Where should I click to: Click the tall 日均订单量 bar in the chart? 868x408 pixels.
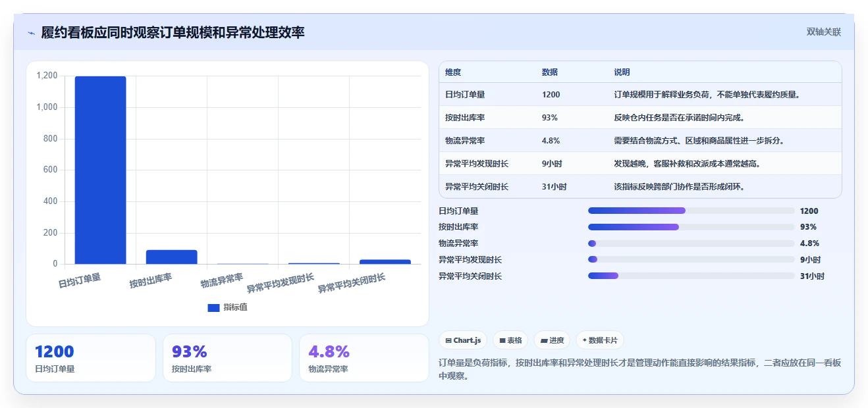tap(100, 170)
